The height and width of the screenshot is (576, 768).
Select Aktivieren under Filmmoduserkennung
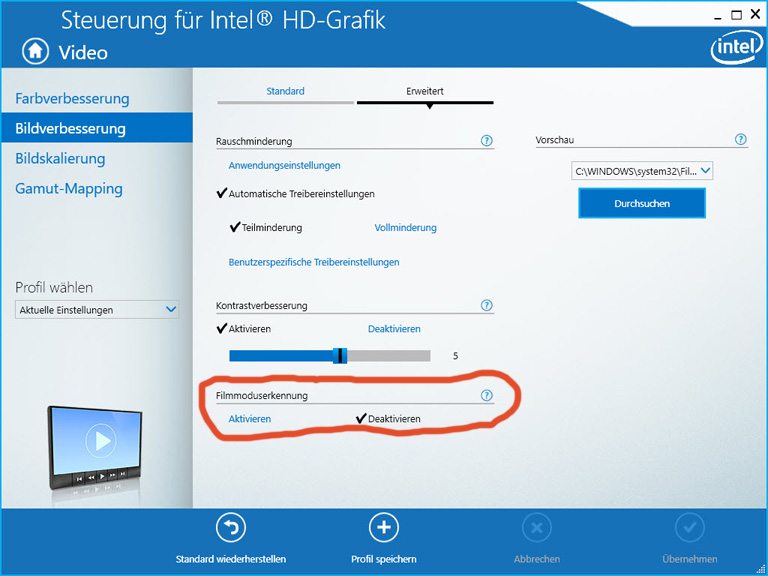249,419
